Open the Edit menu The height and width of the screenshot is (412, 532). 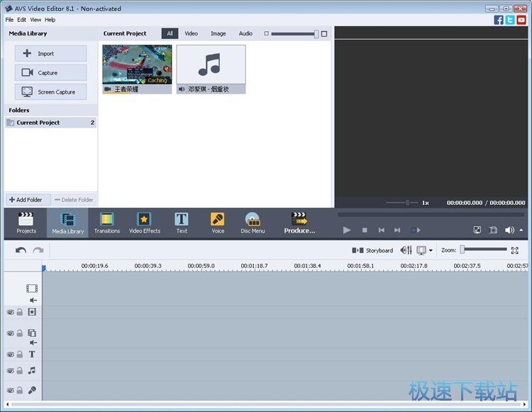[22, 20]
